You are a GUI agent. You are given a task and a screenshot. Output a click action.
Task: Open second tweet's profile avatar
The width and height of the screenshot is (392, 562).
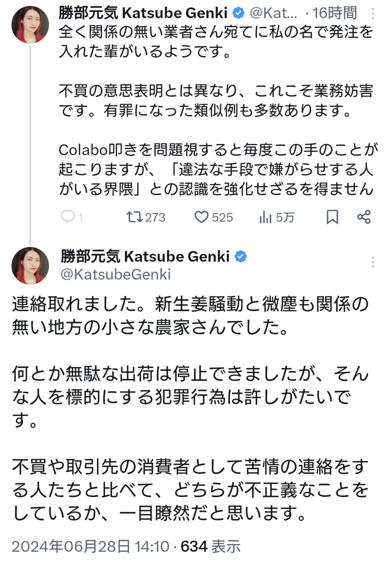[30, 266]
